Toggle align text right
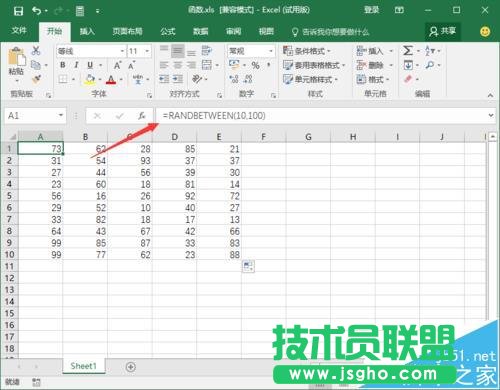This screenshot has width=500, height=390. click(x=191, y=65)
